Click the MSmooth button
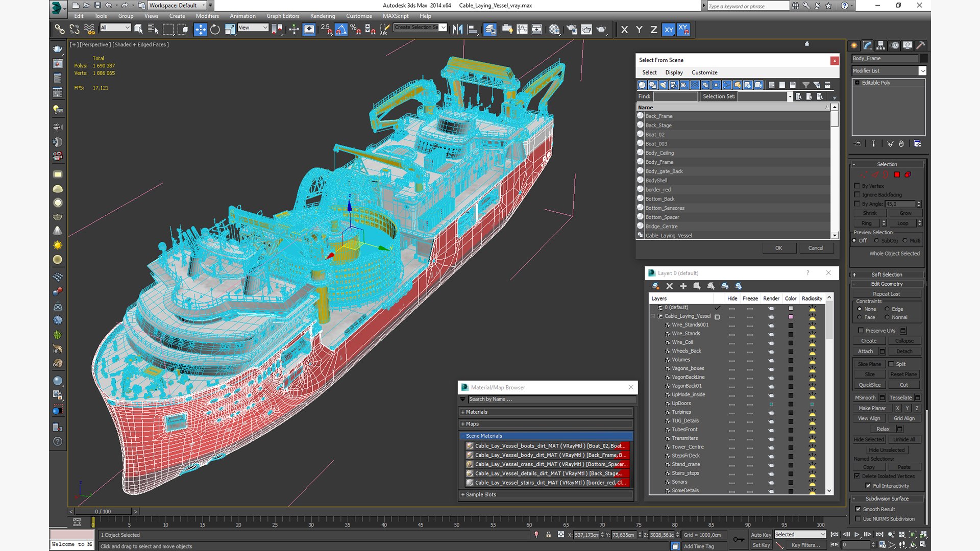Viewport: 980px width, 551px height. point(865,397)
